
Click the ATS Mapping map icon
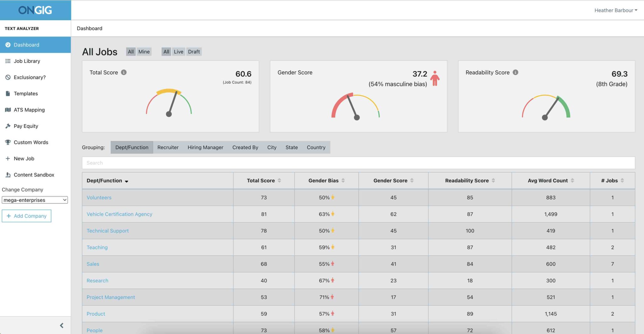[8, 110]
